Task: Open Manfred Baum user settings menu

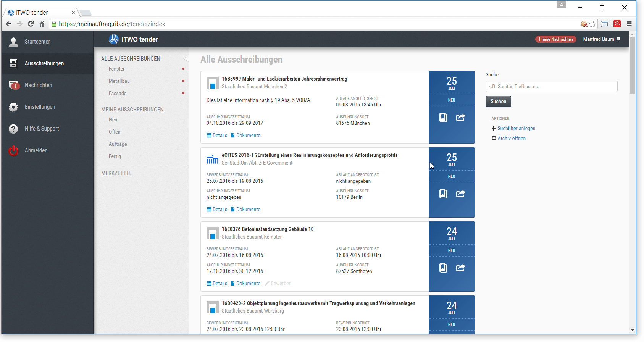Action: pyautogui.click(x=601, y=39)
